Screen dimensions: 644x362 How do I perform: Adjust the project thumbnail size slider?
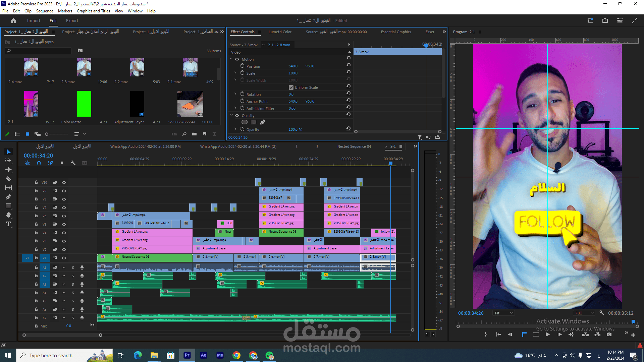click(47, 134)
